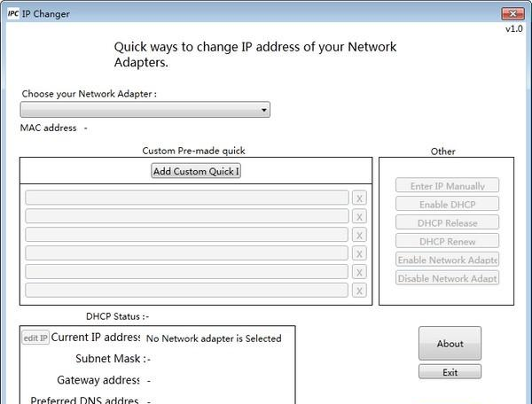Close the IP Changer window
This screenshot has height=404, width=532.
pos(512,13)
